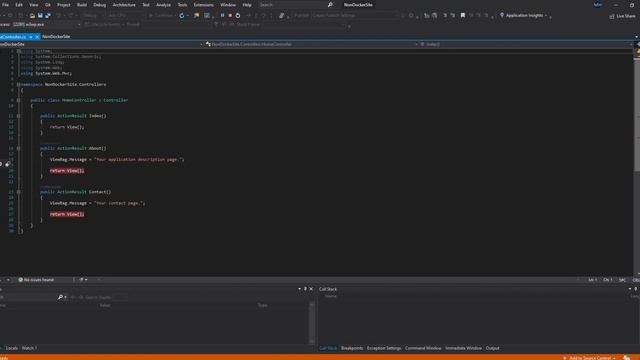This screenshot has height=360, width=640.
Task: Open the Extensions menu
Action: (x=203, y=5)
